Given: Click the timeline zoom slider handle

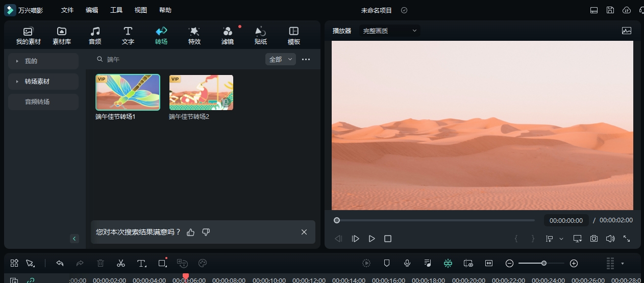Looking at the screenshot, I should [x=544, y=263].
